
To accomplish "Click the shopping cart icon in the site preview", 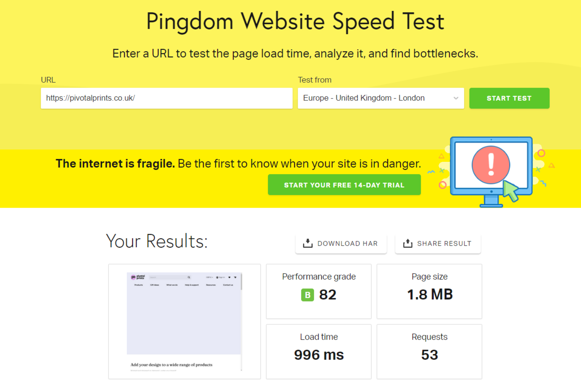I will tap(235, 277).
